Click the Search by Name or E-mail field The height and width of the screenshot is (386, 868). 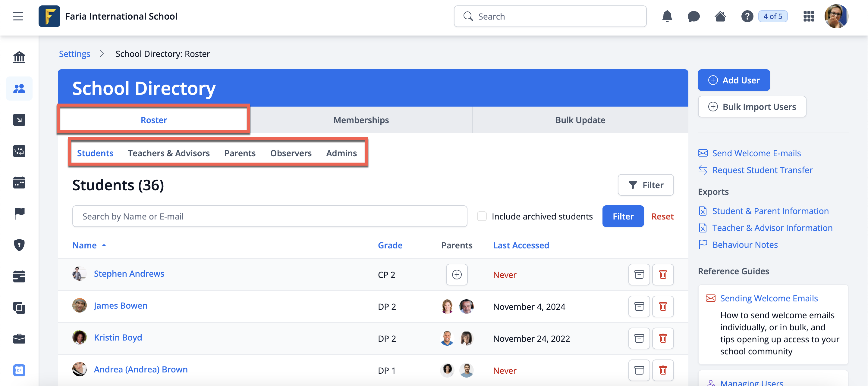[269, 216]
